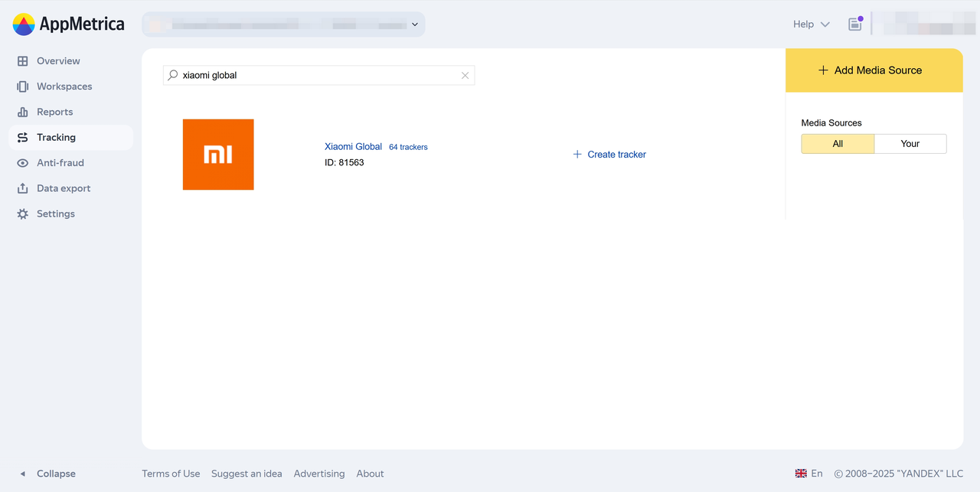980x492 pixels.
Task: Collapse the left sidebar
Action: pyautogui.click(x=48, y=474)
